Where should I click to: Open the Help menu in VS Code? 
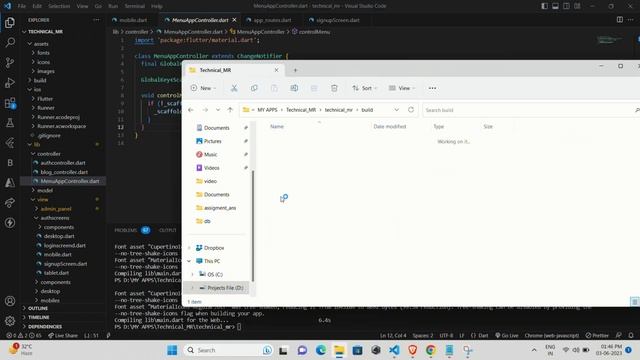pyautogui.click(x=157, y=6)
